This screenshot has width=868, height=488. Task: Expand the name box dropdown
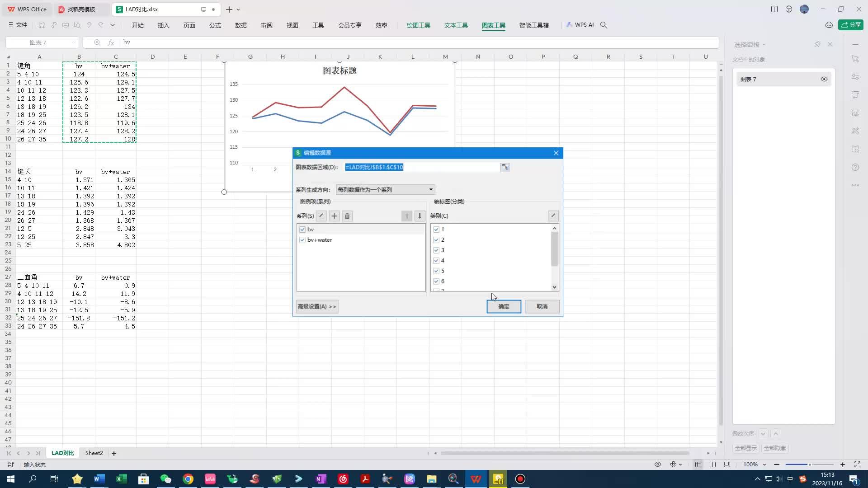point(73,42)
